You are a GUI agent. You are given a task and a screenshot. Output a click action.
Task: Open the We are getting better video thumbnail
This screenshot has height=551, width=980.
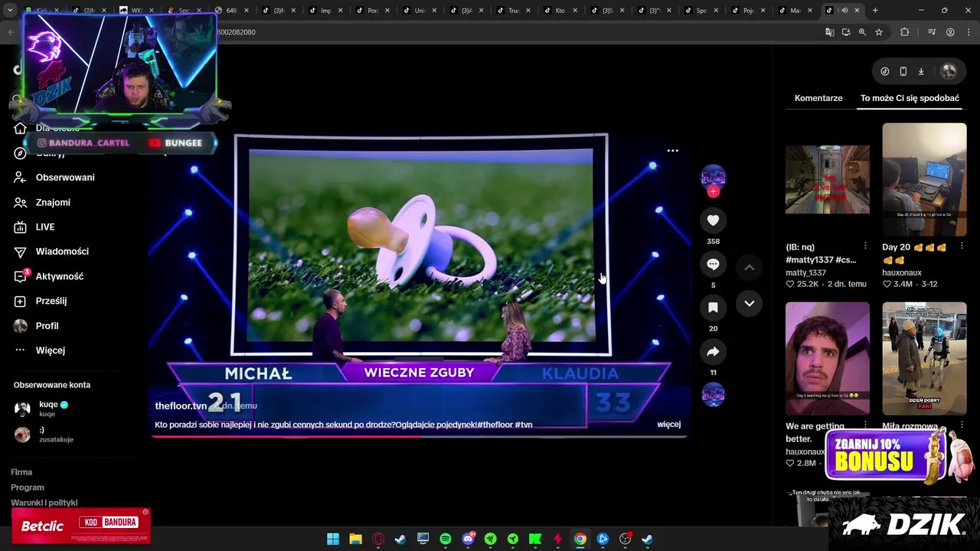coord(828,358)
